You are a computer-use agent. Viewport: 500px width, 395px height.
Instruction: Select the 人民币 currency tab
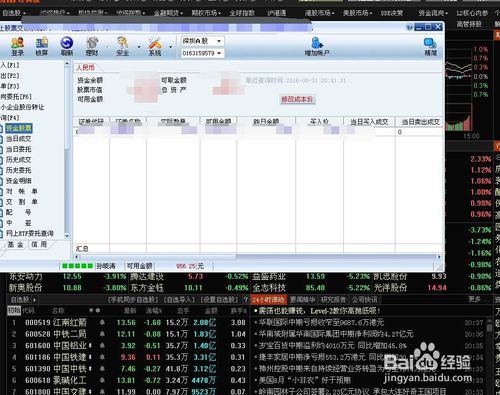[x=85, y=68]
